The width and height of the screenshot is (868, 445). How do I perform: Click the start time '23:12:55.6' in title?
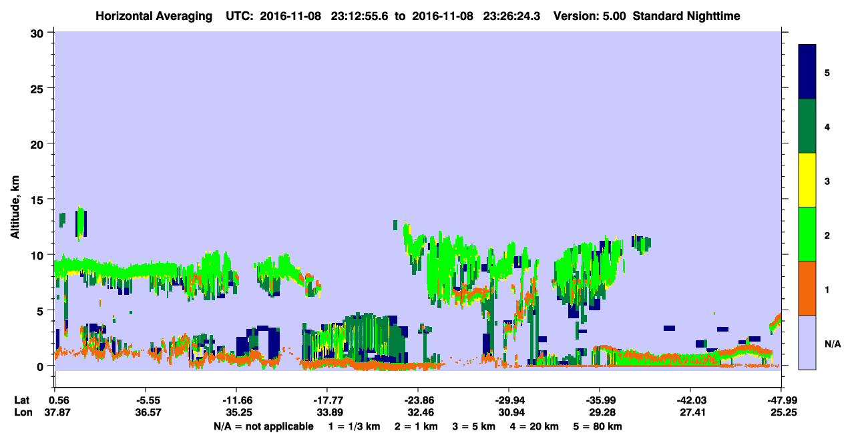[361, 15]
